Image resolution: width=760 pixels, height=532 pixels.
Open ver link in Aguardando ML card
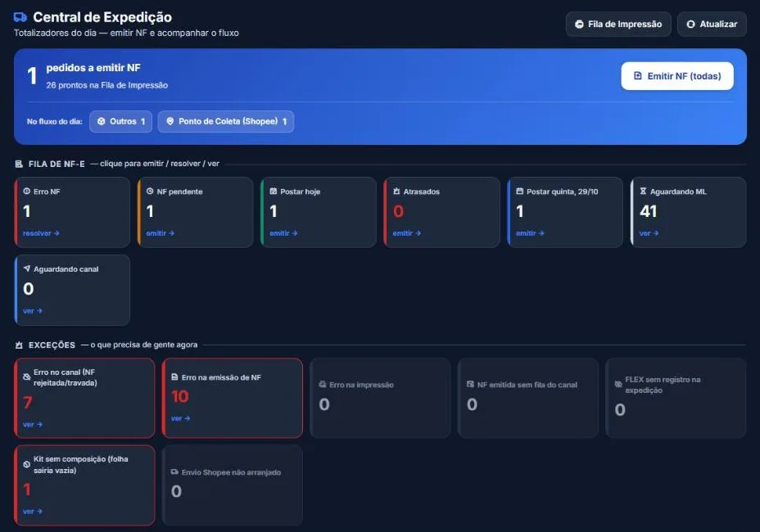point(649,233)
